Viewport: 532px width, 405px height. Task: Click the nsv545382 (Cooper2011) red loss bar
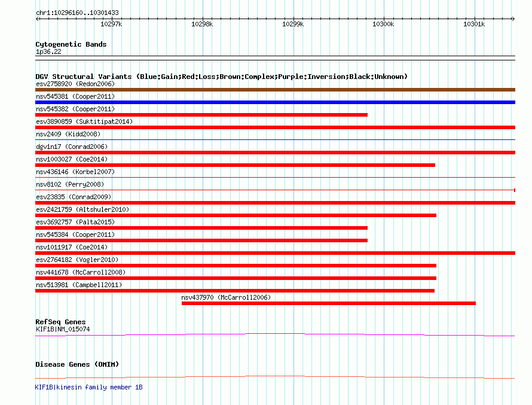click(x=201, y=115)
